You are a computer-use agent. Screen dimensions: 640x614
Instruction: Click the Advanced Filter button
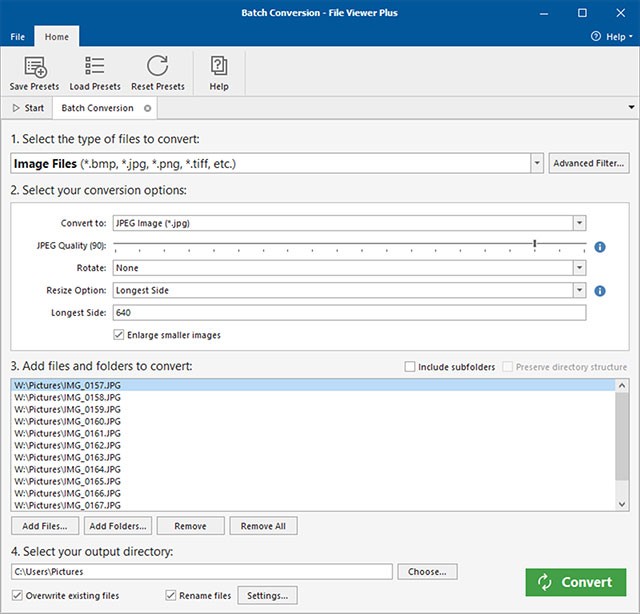click(588, 163)
